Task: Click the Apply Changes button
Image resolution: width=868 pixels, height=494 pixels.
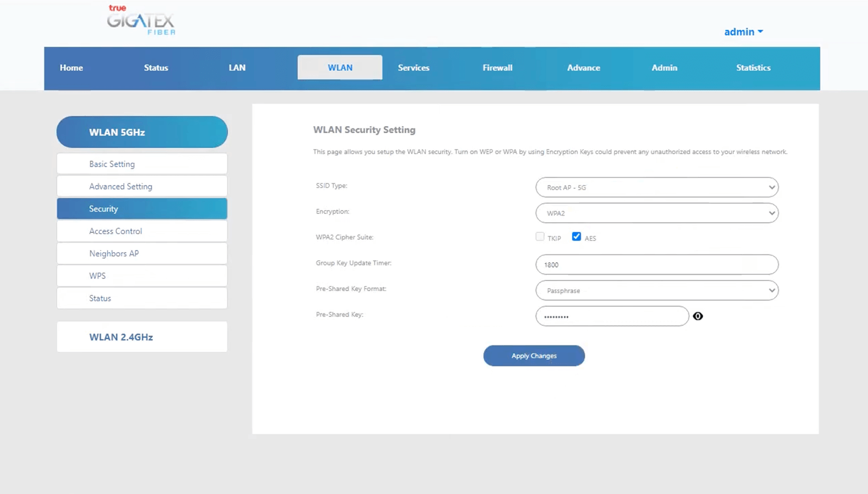Action: tap(534, 356)
